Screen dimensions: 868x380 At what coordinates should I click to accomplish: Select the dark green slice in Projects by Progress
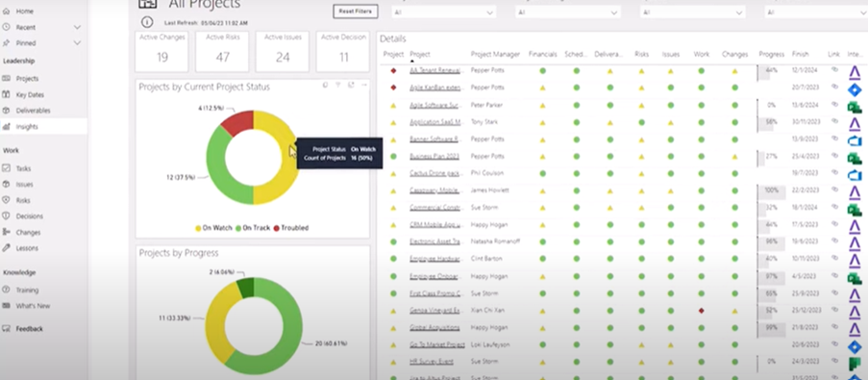(246, 287)
